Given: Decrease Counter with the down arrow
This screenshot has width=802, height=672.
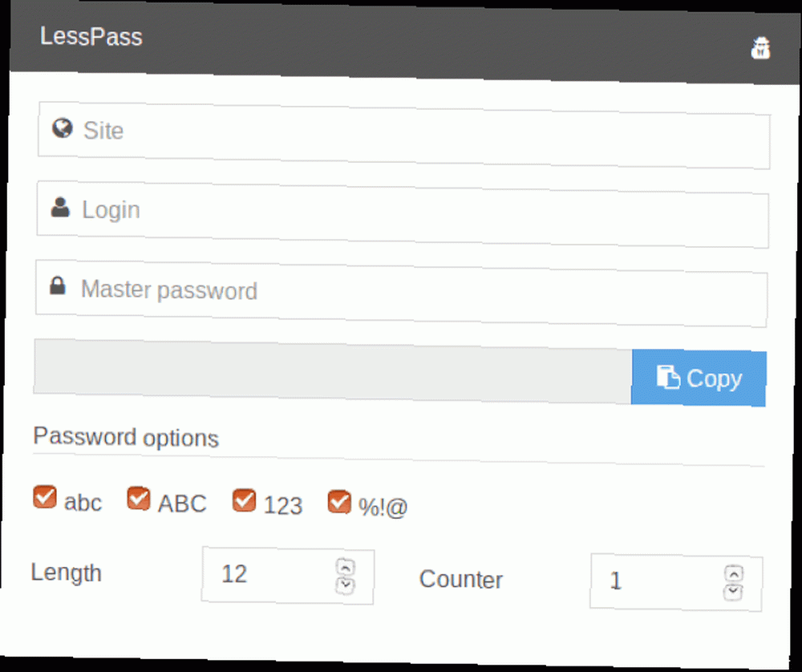Looking at the screenshot, I should point(734,591).
